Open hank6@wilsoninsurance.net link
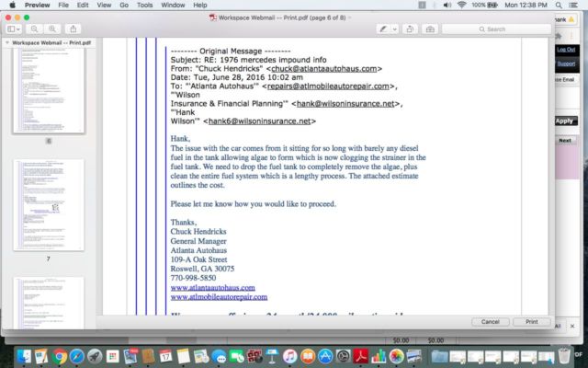This screenshot has width=588, height=368. [x=259, y=121]
